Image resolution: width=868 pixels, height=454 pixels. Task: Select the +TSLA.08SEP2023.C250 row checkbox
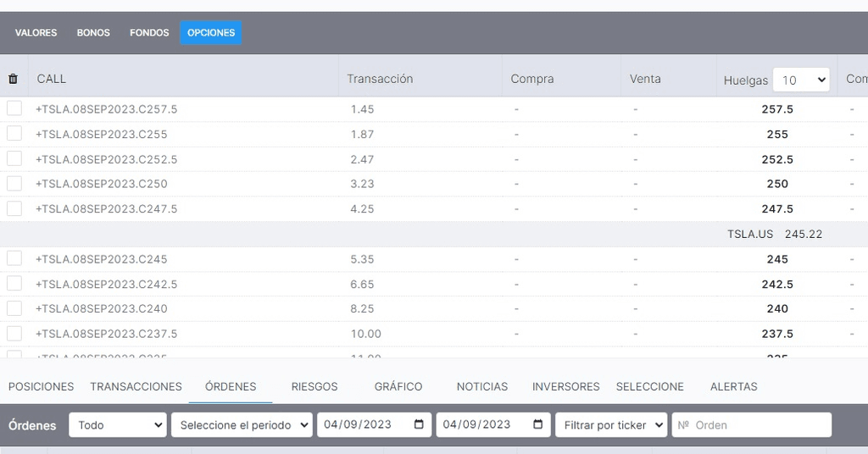click(x=14, y=183)
